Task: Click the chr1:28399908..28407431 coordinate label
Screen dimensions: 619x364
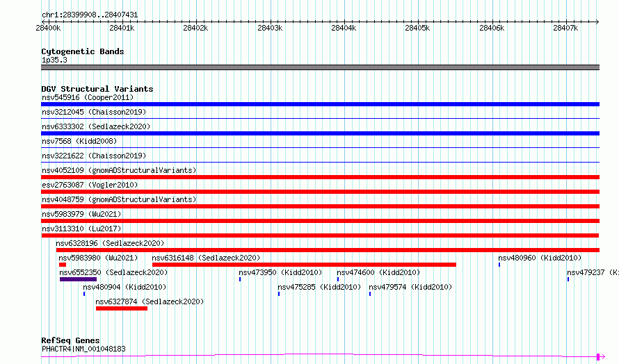Action: point(90,15)
